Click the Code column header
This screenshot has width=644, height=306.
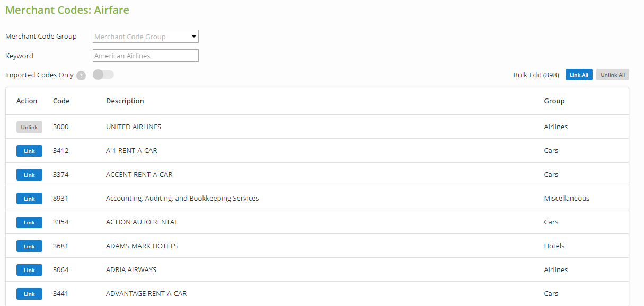[61, 101]
